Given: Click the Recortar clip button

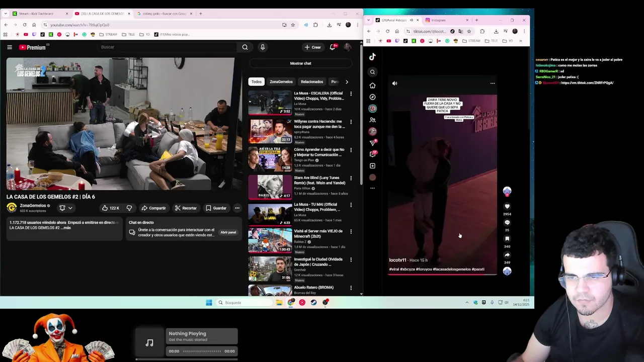Looking at the screenshot, I should (x=186, y=208).
